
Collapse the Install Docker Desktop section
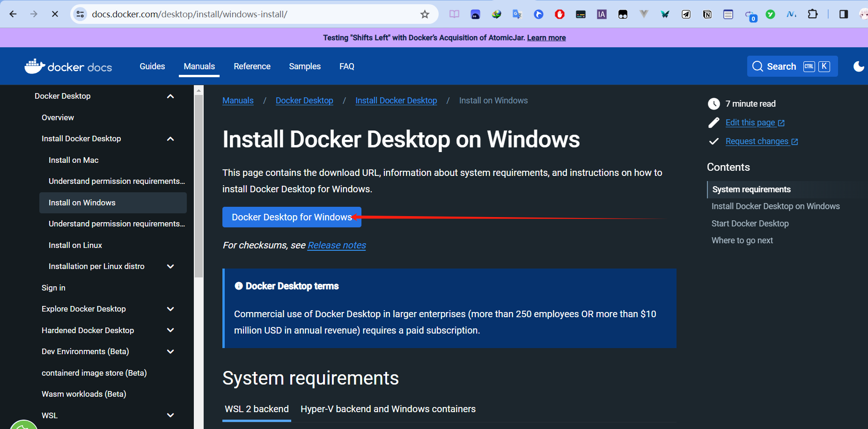(170, 138)
